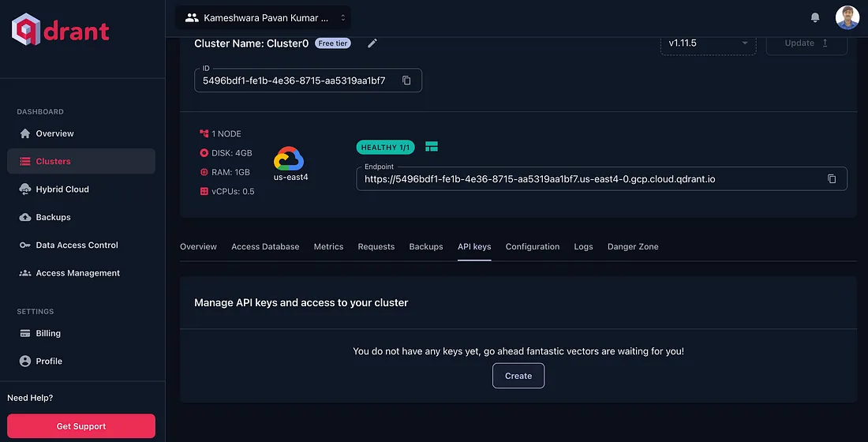Copy the cluster ID

406,81
